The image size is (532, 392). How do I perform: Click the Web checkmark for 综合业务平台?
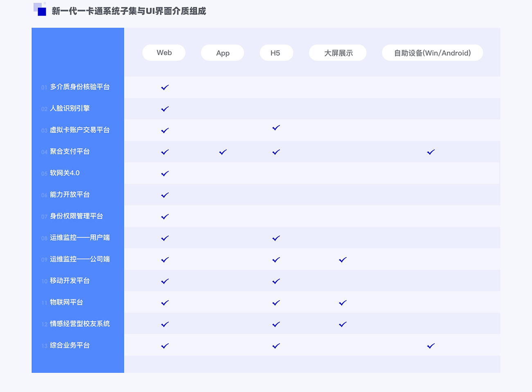165,346
